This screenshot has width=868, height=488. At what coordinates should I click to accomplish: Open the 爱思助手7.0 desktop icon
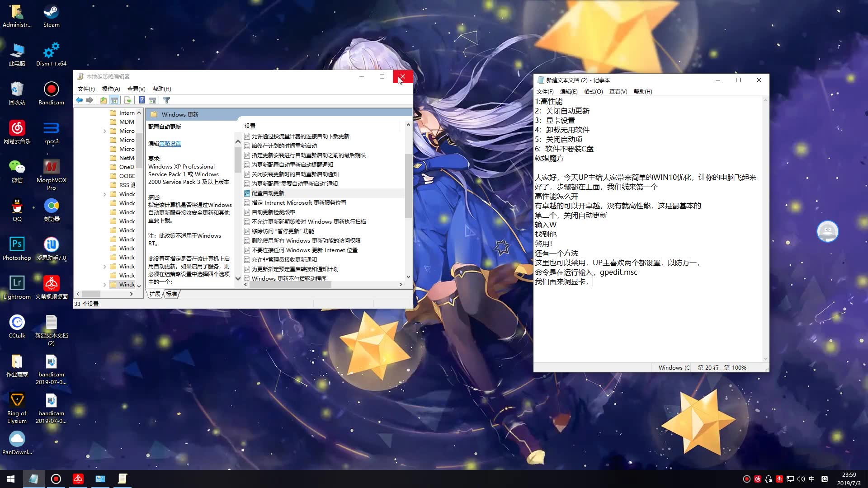(51, 249)
